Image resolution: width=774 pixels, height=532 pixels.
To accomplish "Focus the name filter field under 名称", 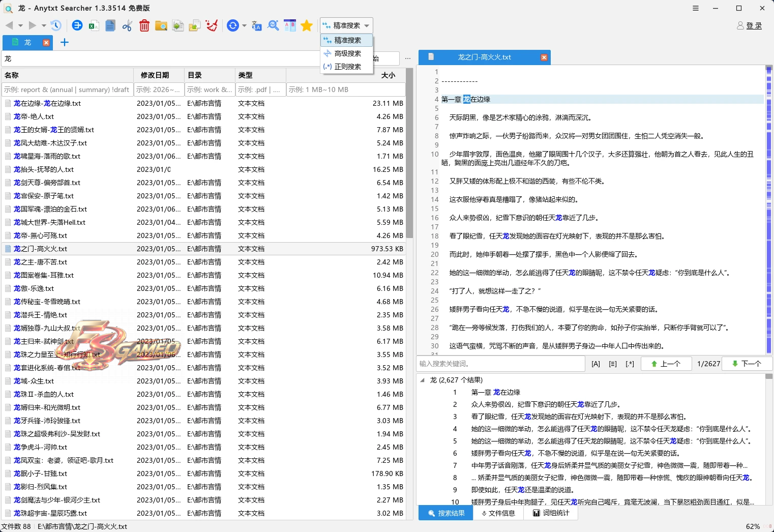I will click(67, 90).
